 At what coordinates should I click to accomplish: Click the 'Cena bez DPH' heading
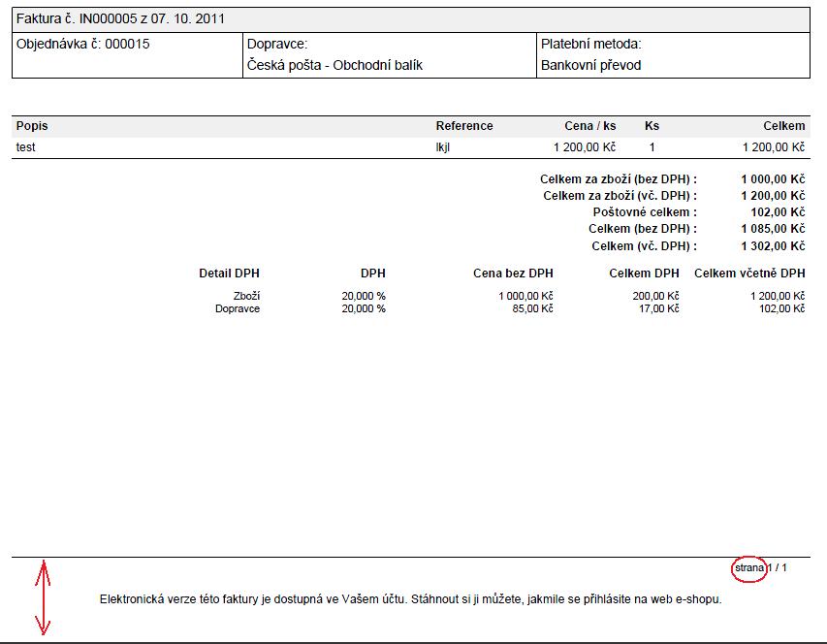pyautogui.click(x=513, y=274)
